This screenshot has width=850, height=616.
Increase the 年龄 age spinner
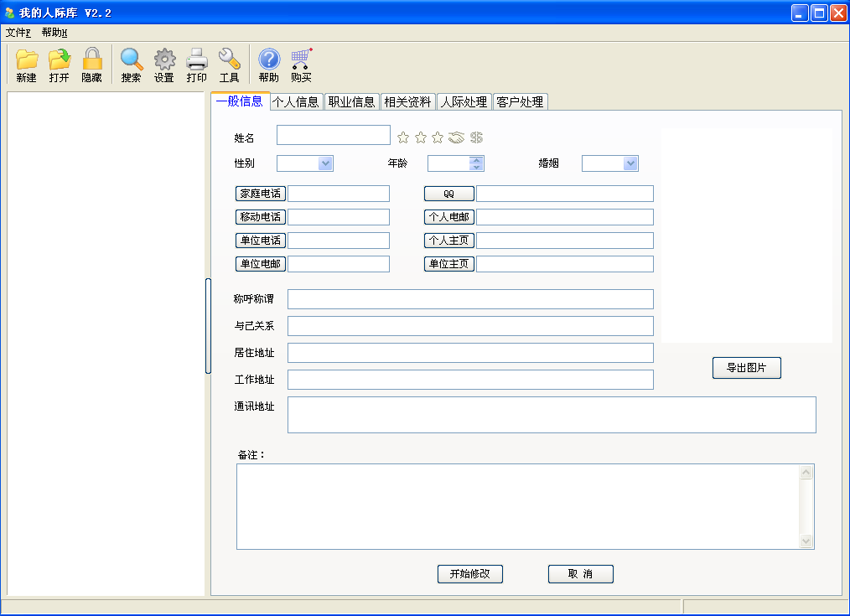coord(476,160)
